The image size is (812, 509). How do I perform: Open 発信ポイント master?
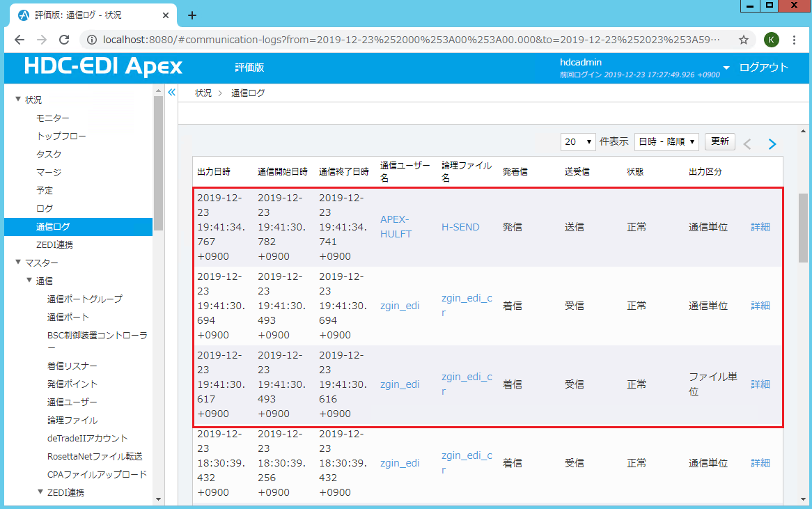point(72,384)
